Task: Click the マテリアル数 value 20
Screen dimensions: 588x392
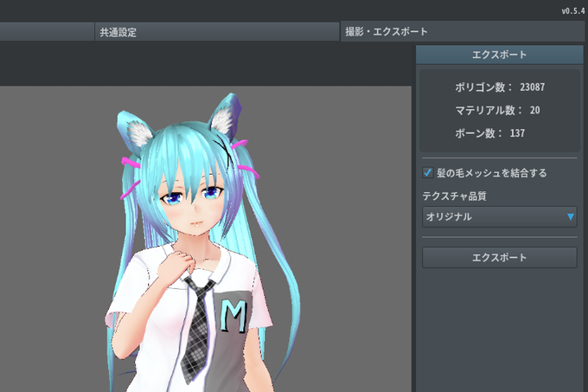Action: pos(534,110)
